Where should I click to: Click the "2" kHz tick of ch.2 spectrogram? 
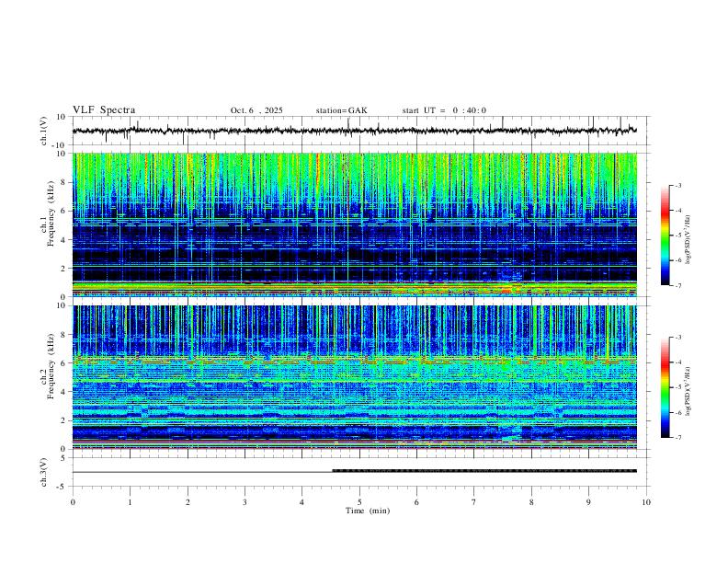point(64,420)
